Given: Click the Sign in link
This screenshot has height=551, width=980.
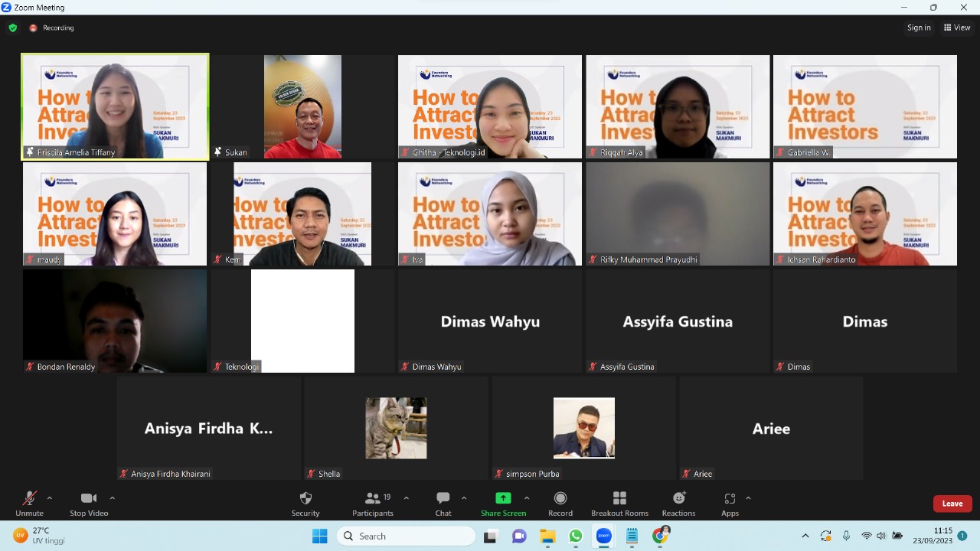Looking at the screenshot, I should click(919, 28).
